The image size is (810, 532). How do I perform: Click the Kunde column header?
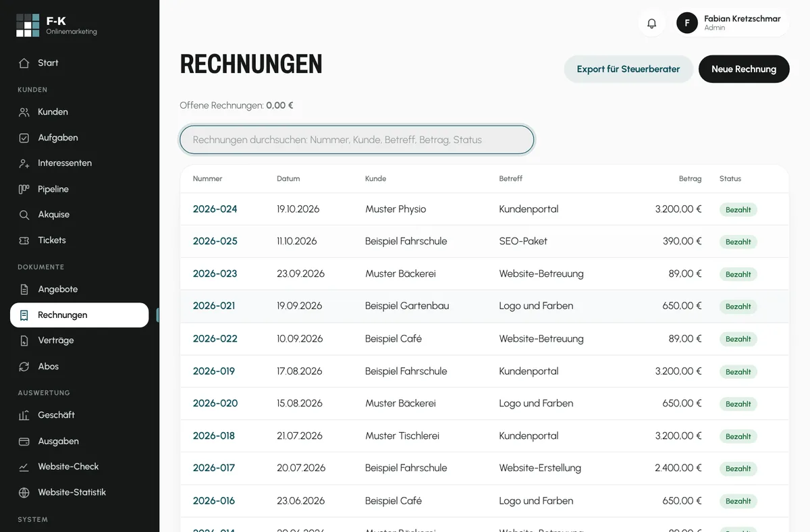point(376,179)
